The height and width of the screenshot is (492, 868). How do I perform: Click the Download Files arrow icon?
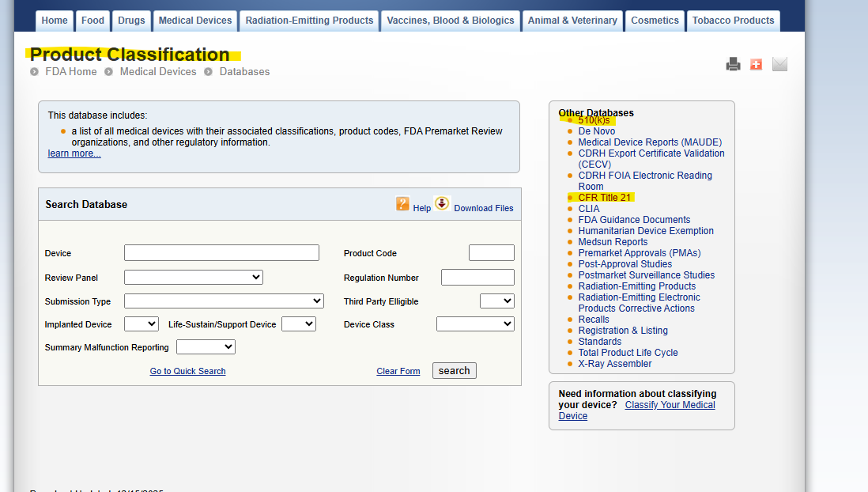(442, 203)
